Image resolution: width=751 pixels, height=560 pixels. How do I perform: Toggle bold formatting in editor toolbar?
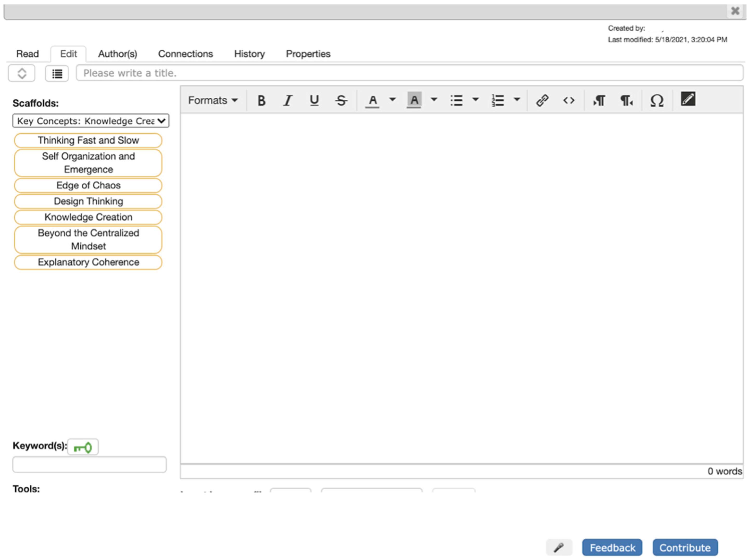coord(261,100)
